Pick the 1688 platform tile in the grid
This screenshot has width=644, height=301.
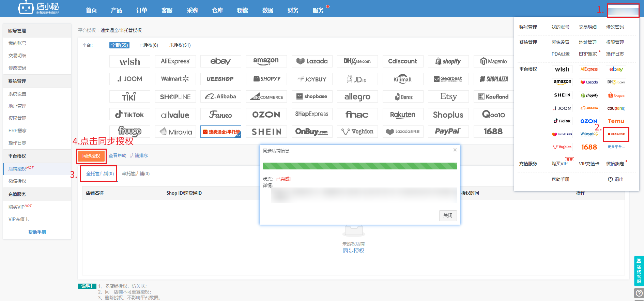(x=493, y=132)
